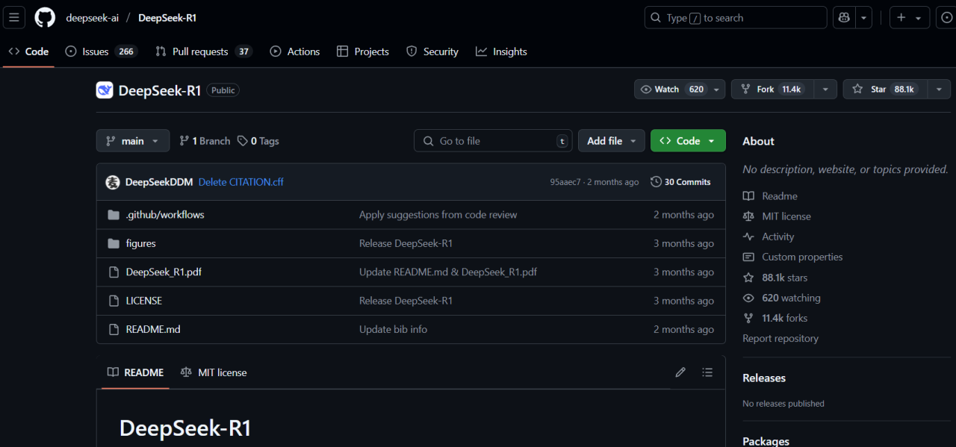Expand the Fork options dropdown arrow
The height and width of the screenshot is (447, 956).
825,90
